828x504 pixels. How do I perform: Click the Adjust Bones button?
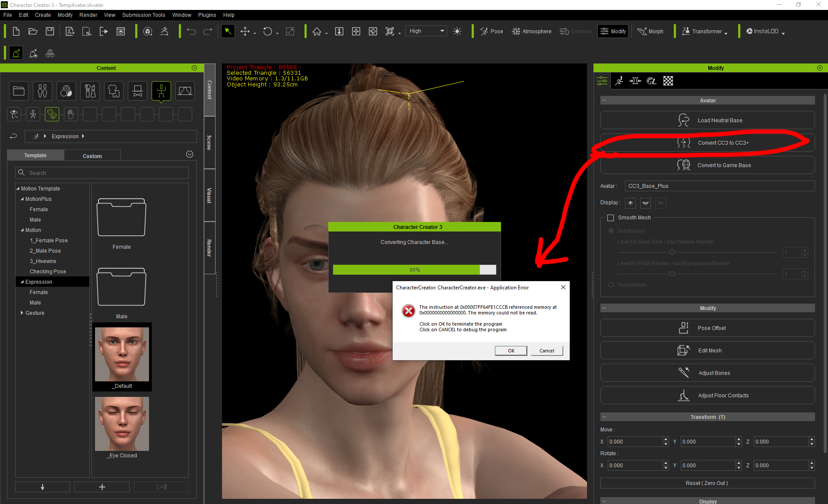click(707, 373)
